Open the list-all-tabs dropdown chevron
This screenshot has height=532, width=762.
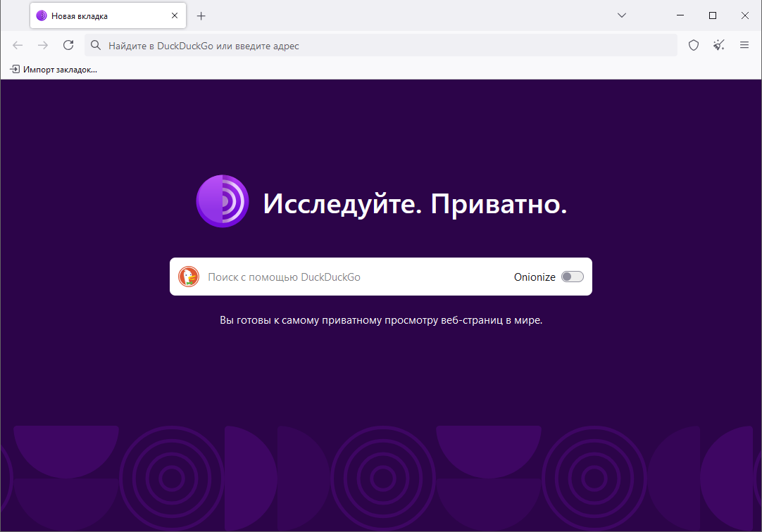coord(621,15)
